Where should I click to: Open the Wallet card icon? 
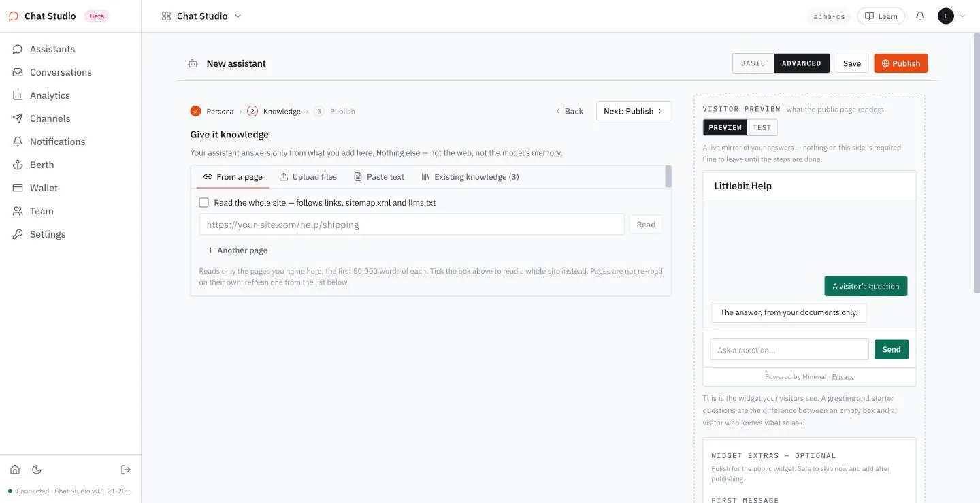[x=18, y=188]
